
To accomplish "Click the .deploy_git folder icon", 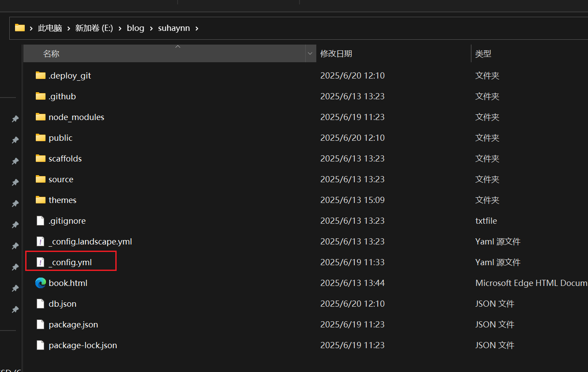I will click(x=41, y=75).
